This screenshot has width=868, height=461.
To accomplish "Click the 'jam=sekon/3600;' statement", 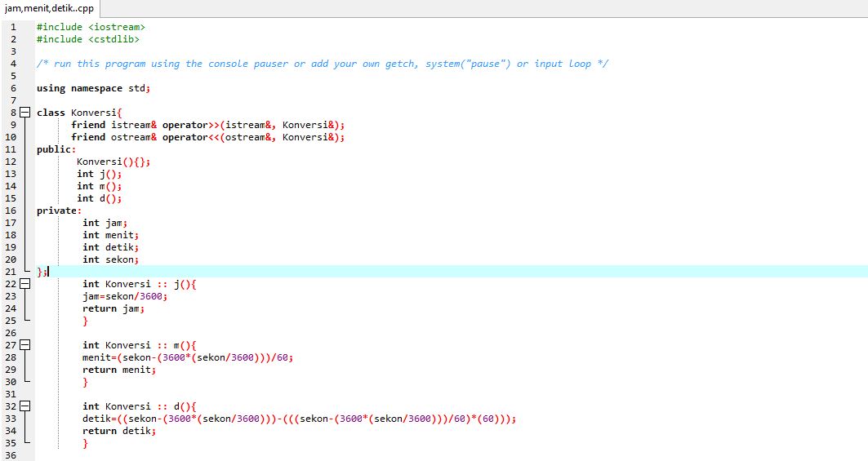I will point(125,296).
